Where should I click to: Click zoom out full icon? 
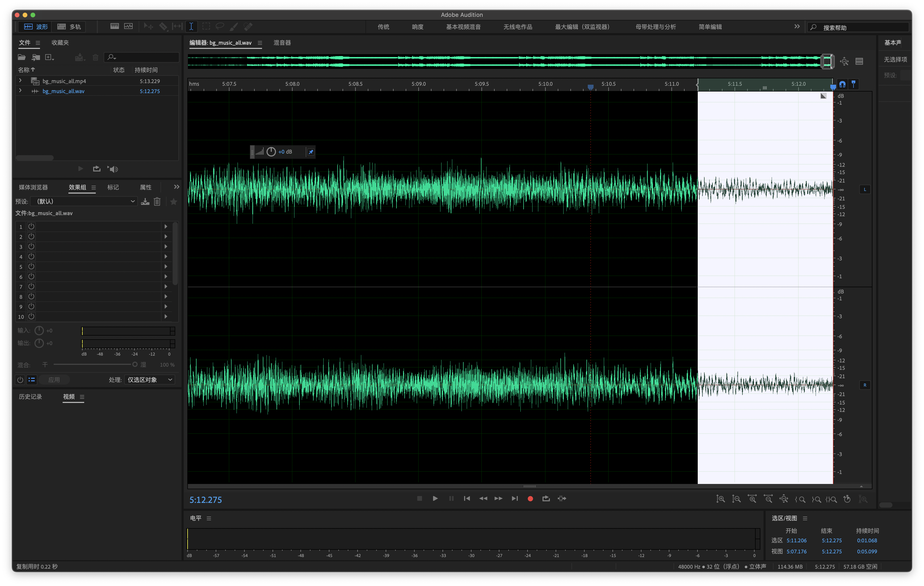point(784,499)
